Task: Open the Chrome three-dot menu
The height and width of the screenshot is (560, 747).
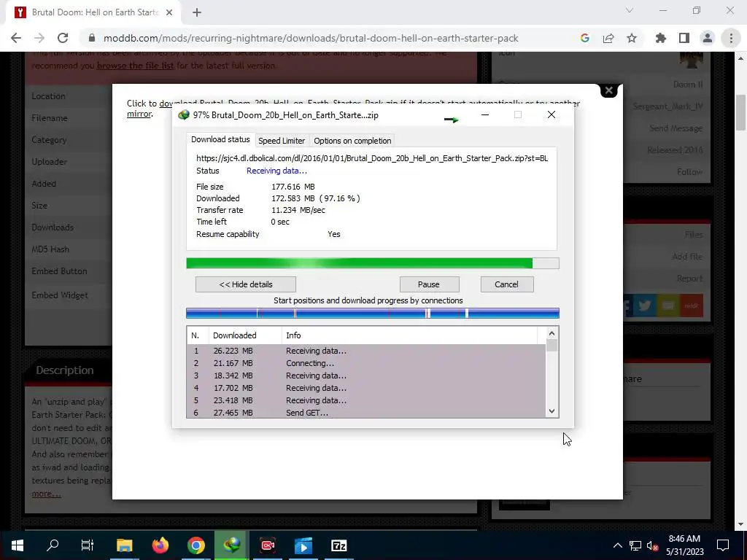Action: (731, 38)
